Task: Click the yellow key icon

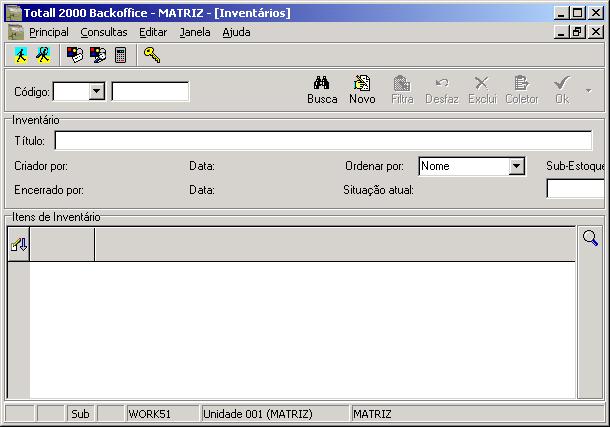Action: 152,55
